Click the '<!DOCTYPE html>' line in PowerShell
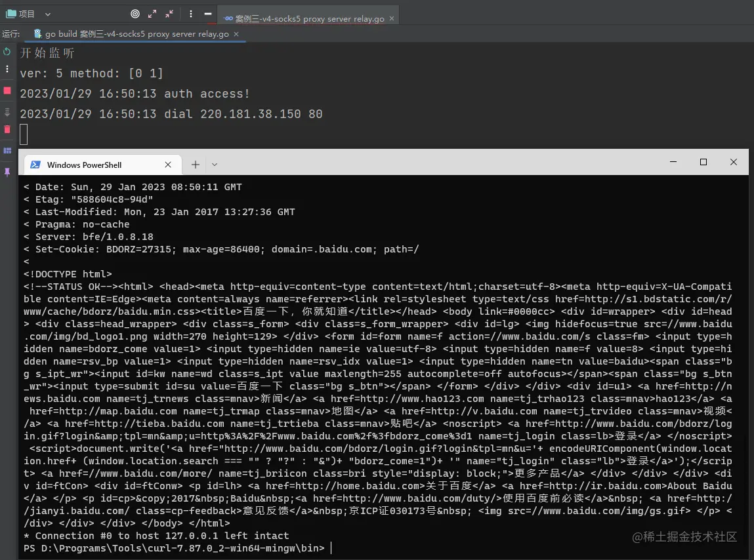Image resolution: width=754 pixels, height=560 pixels. click(x=68, y=274)
